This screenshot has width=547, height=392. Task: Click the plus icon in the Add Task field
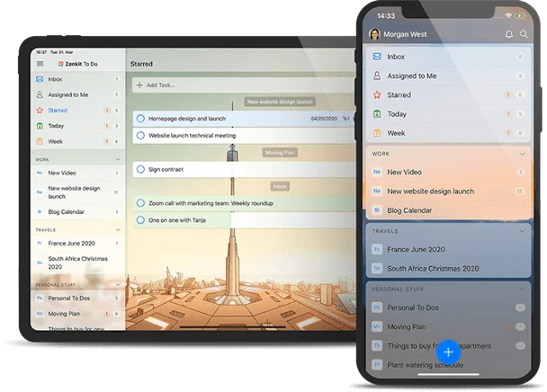click(140, 85)
